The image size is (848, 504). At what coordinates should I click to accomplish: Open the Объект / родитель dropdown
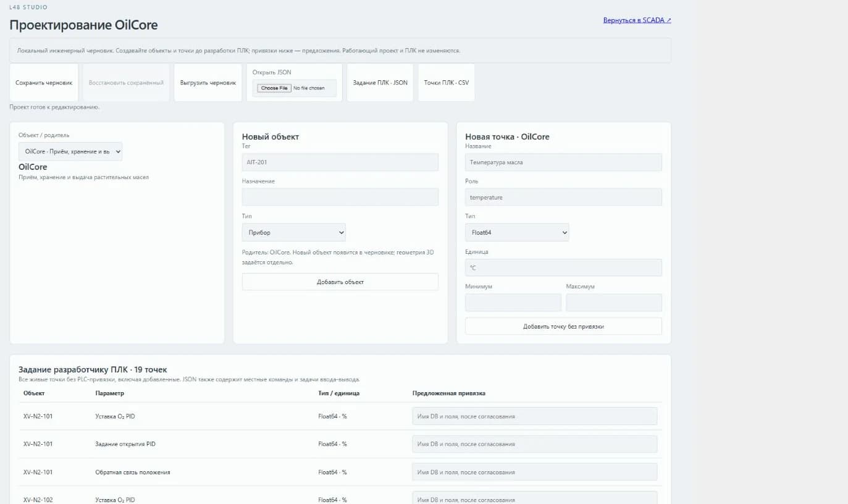tap(70, 151)
